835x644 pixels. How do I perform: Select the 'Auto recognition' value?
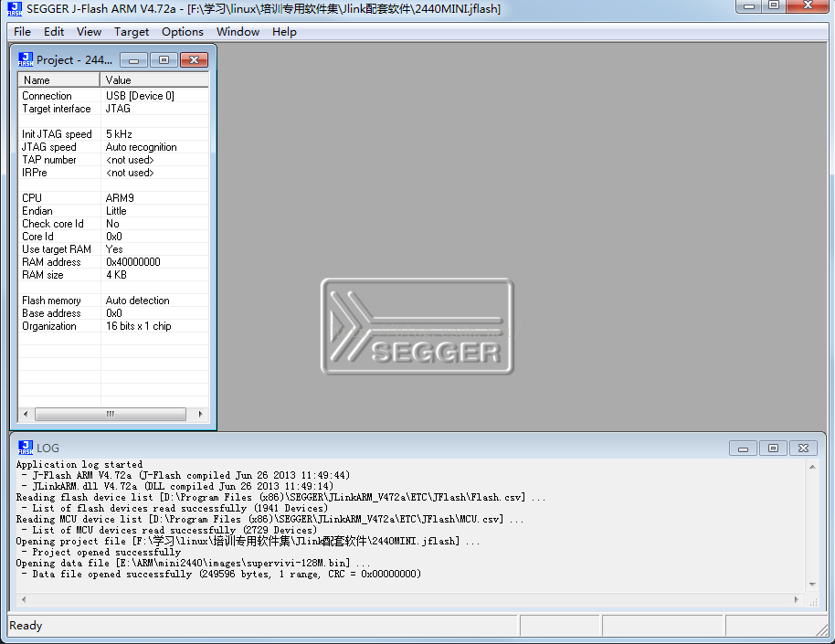(x=141, y=147)
